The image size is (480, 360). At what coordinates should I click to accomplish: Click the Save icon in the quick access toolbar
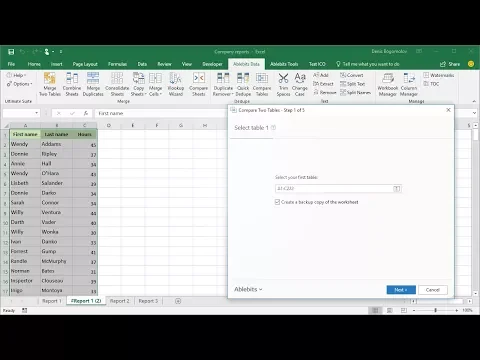pyautogui.click(x=11, y=52)
